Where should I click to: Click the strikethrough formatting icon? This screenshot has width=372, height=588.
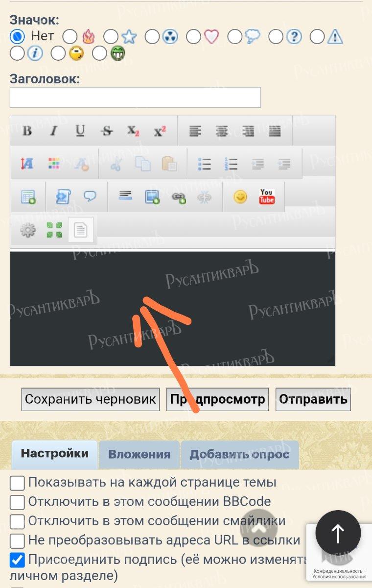click(107, 131)
